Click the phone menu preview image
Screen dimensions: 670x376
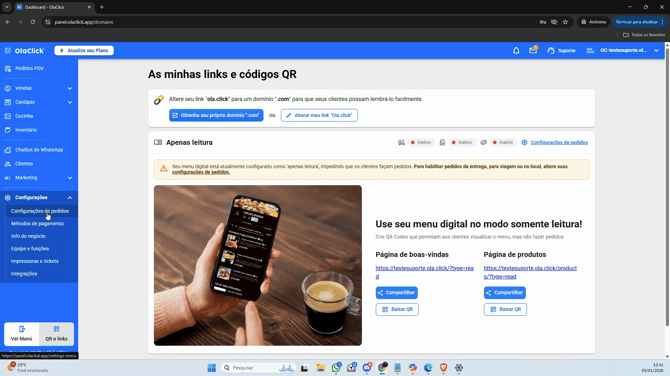[x=258, y=265]
